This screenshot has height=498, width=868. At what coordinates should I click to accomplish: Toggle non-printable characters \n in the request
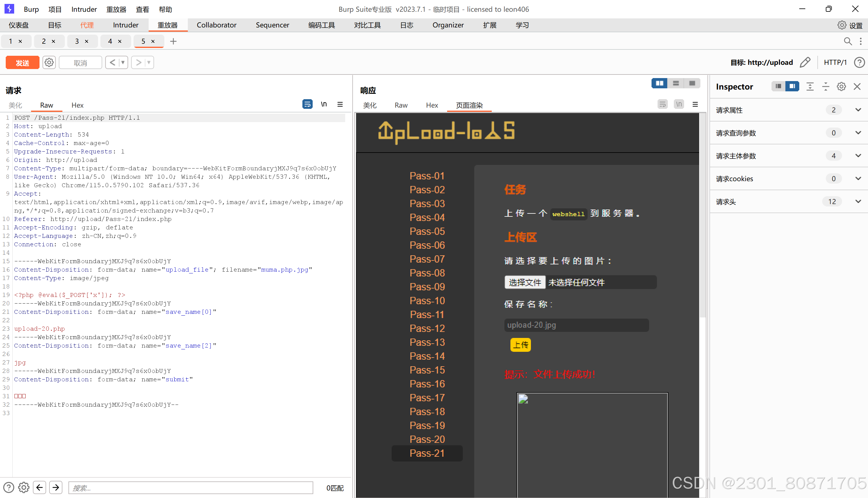click(324, 104)
